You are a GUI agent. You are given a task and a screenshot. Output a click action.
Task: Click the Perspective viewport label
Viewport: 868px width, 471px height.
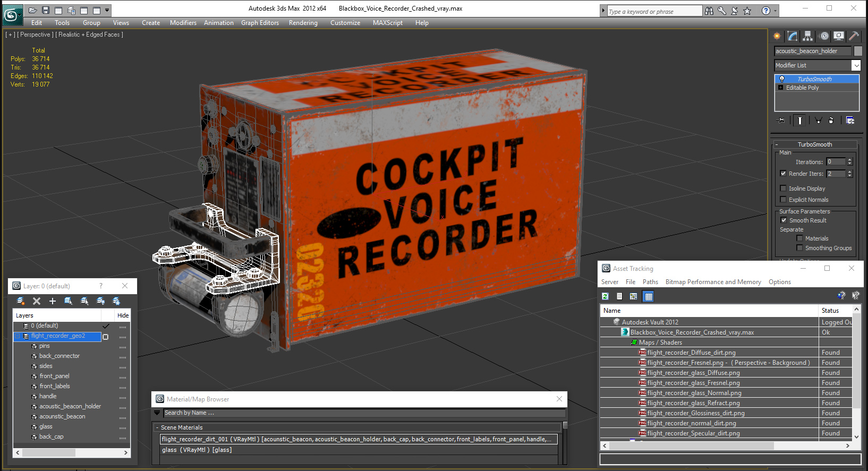[35, 35]
